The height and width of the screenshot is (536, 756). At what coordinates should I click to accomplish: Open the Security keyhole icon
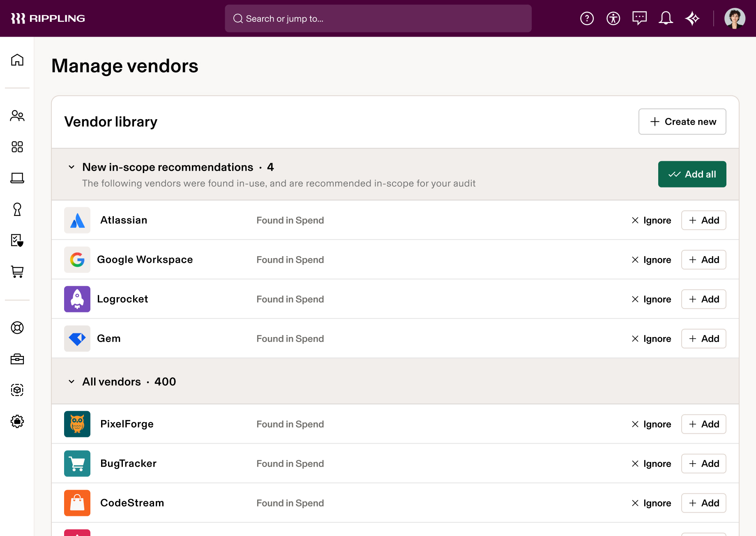pos(17,210)
